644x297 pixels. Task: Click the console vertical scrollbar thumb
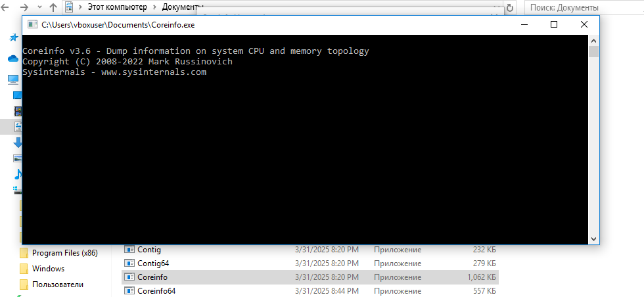(593, 51)
